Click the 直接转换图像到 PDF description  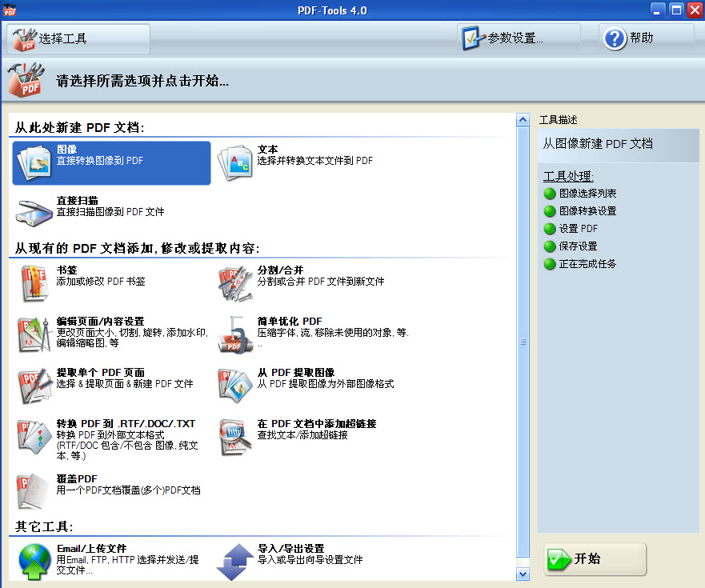[100, 161]
